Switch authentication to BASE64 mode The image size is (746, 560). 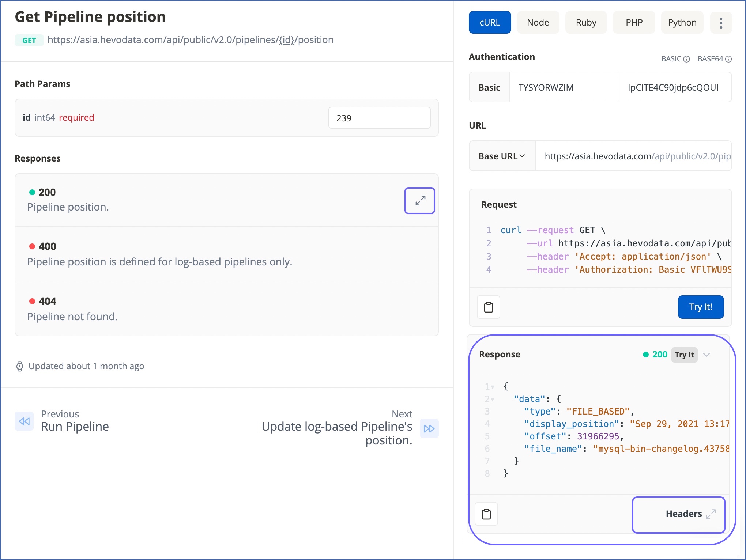tap(711, 59)
